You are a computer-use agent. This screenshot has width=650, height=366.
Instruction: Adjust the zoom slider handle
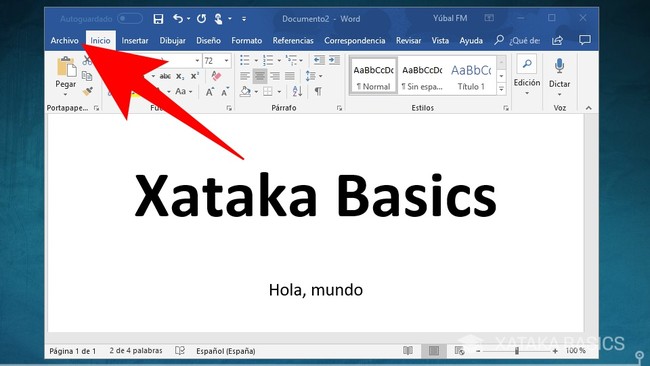(x=517, y=351)
